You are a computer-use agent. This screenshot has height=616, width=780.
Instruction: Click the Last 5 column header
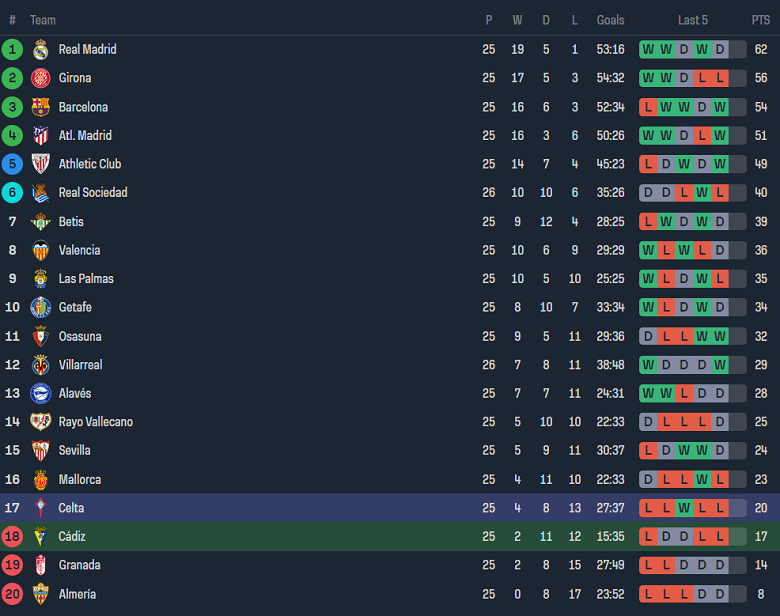click(x=692, y=20)
